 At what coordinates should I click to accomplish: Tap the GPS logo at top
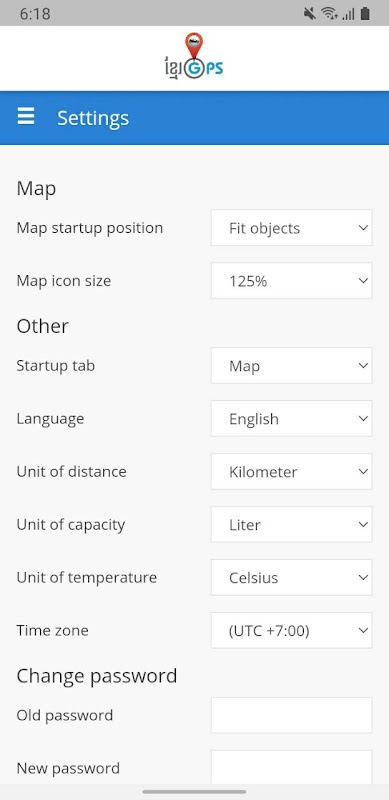pyautogui.click(x=194, y=56)
